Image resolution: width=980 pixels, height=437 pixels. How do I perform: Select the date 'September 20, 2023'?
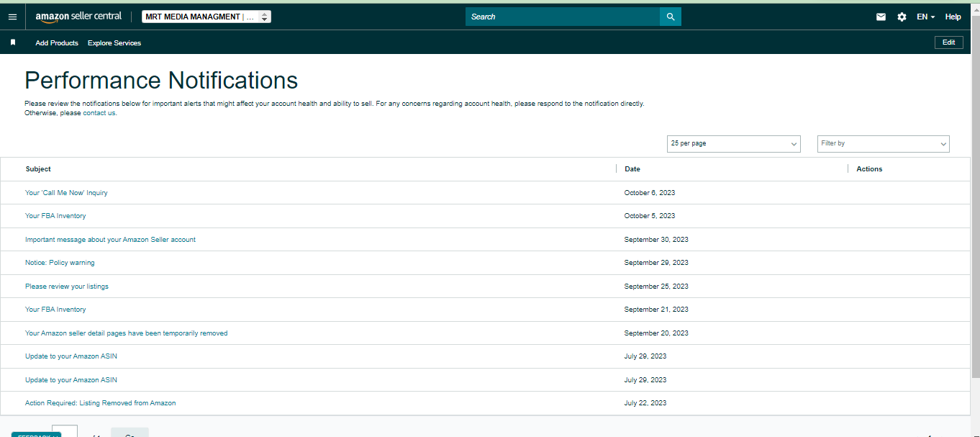656,333
